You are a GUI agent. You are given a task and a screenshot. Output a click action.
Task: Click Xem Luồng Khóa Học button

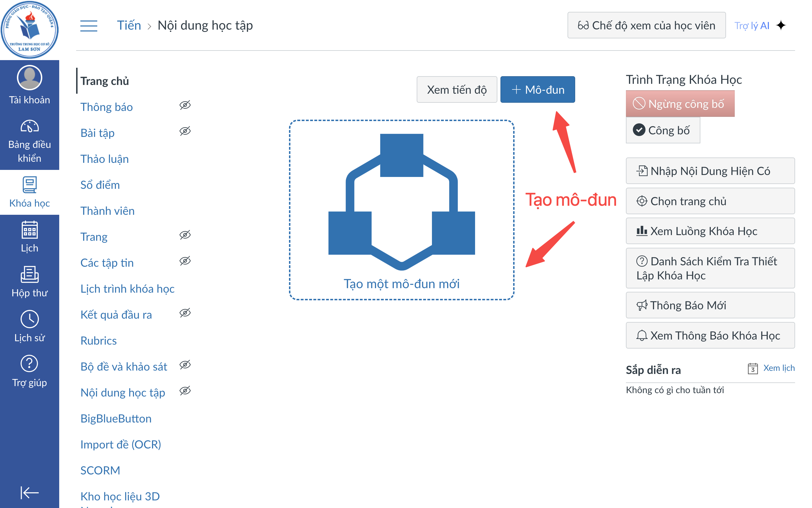pyautogui.click(x=710, y=231)
